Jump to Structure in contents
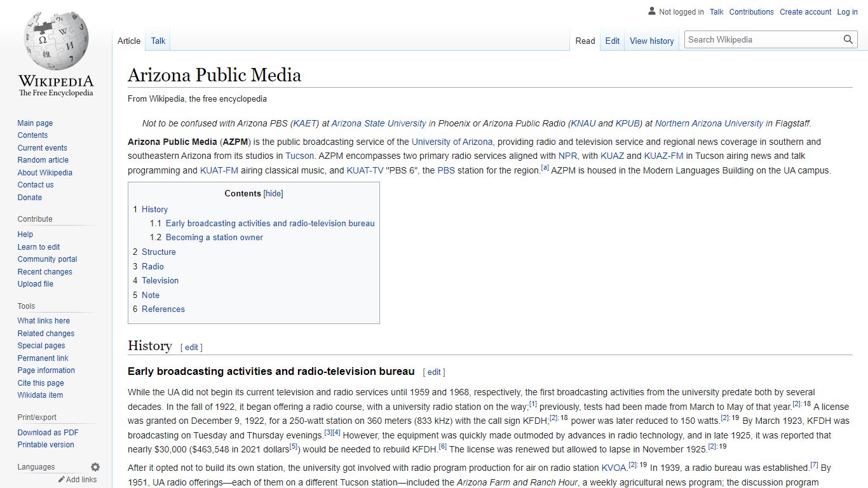The width and height of the screenshot is (868, 488). (158, 252)
